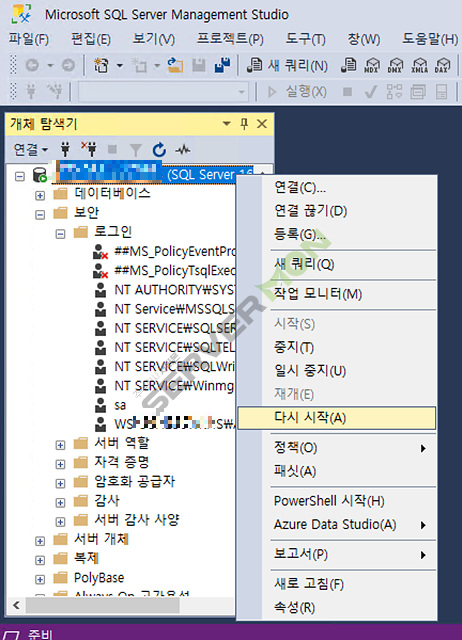Open the 편집(E) menu

[91, 39]
